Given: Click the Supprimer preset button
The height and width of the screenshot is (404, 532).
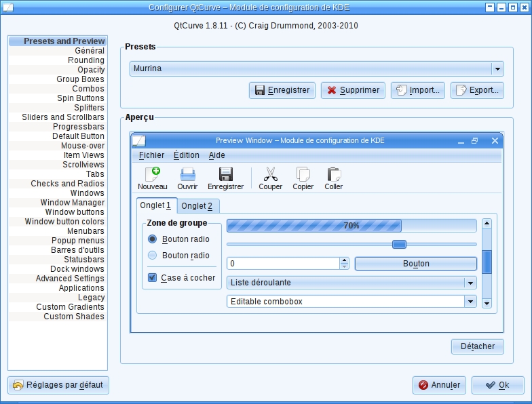Looking at the screenshot, I should tap(353, 90).
